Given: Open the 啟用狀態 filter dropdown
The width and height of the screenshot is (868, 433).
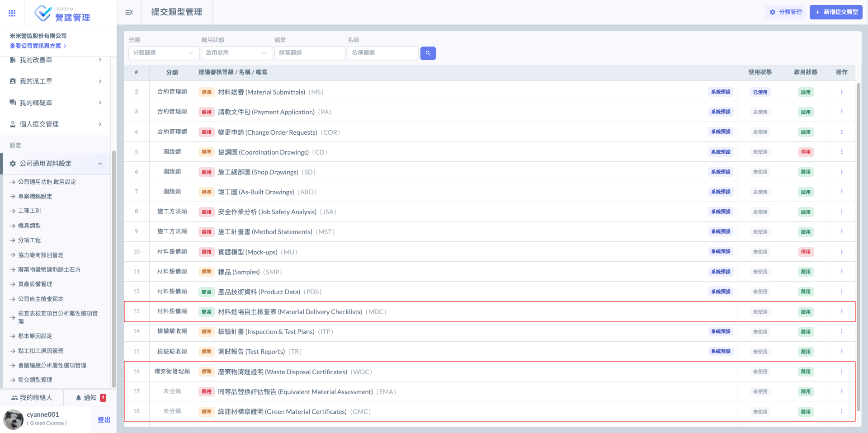Looking at the screenshot, I should 237,53.
